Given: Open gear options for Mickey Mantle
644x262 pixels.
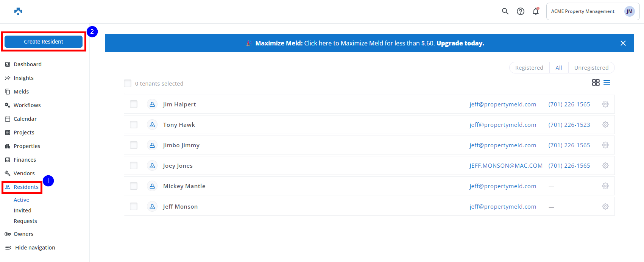Looking at the screenshot, I should (x=605, y=186).
